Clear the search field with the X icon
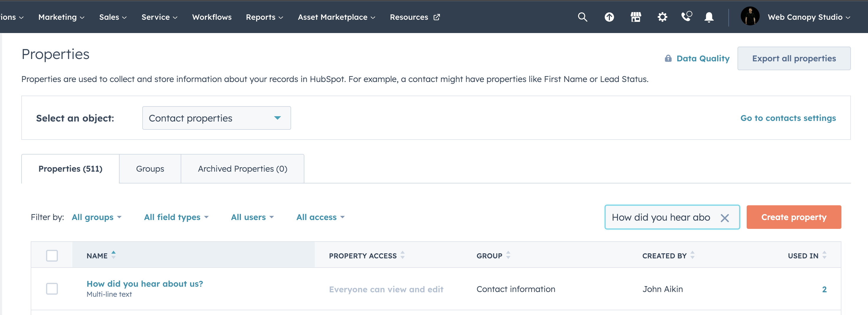Viewport: 868px width, 315px height. coord(725,217)
